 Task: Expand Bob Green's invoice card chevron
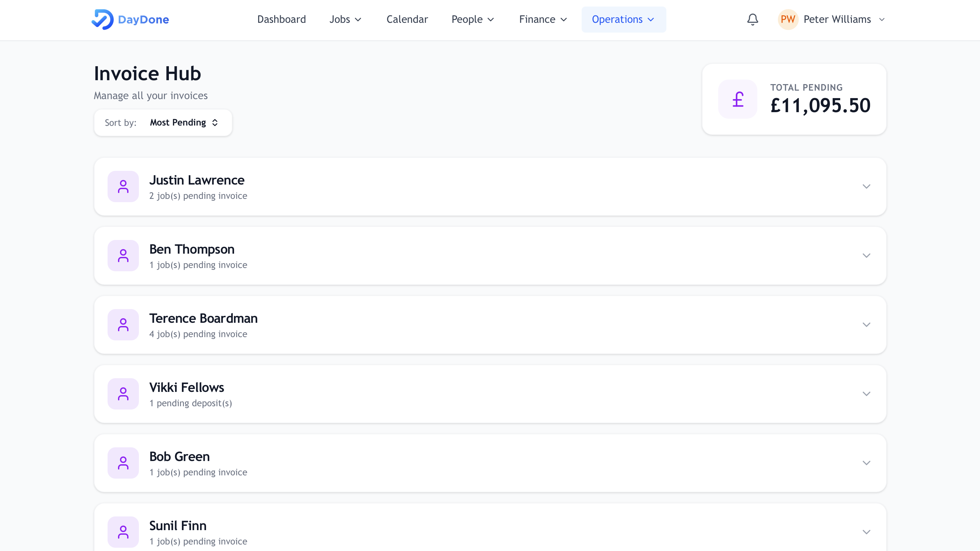tap(866, 463)
